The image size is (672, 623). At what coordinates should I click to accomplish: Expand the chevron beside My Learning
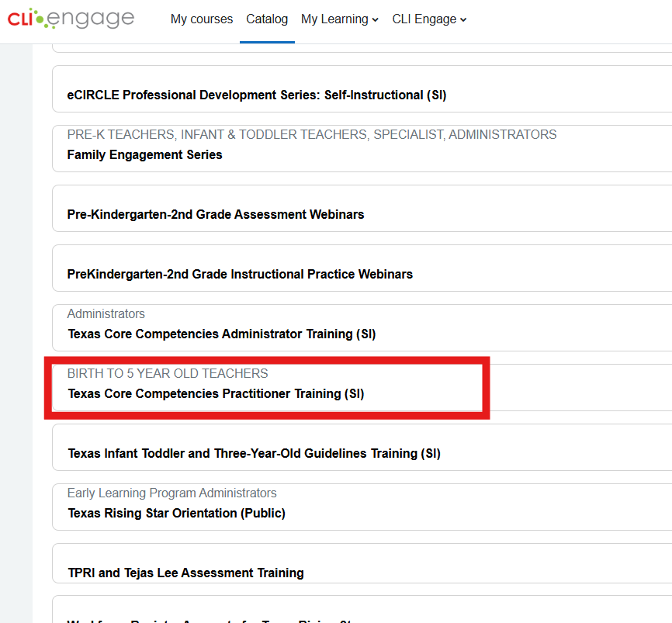coord(376,20)
